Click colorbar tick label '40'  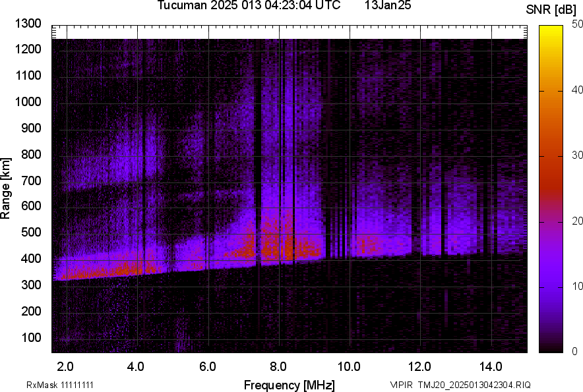577,90
